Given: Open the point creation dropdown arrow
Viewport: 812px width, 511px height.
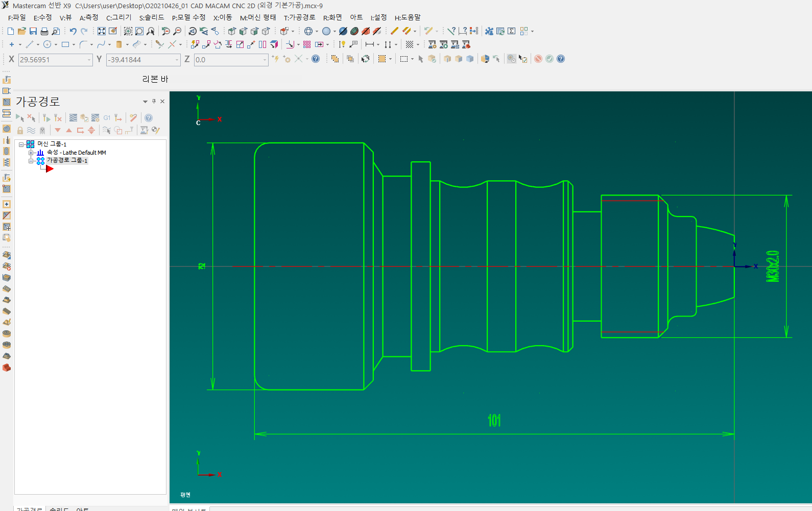Looking at the screenshot, I should point(20,45).
